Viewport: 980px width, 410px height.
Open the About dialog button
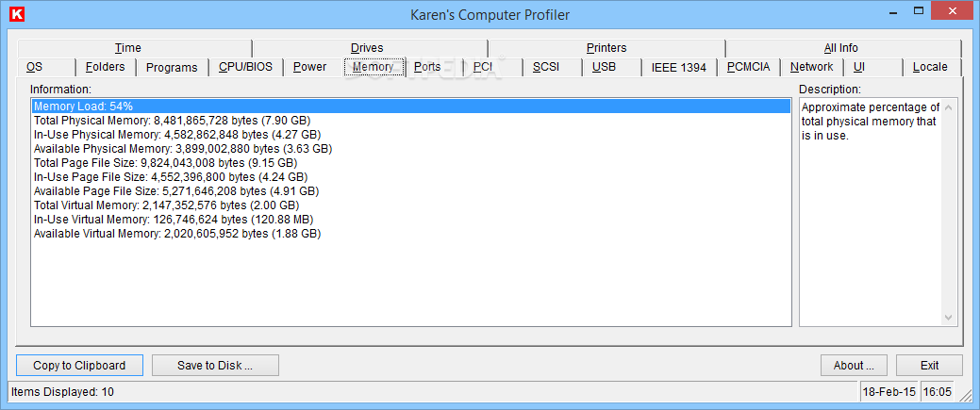tap(854, 366)
